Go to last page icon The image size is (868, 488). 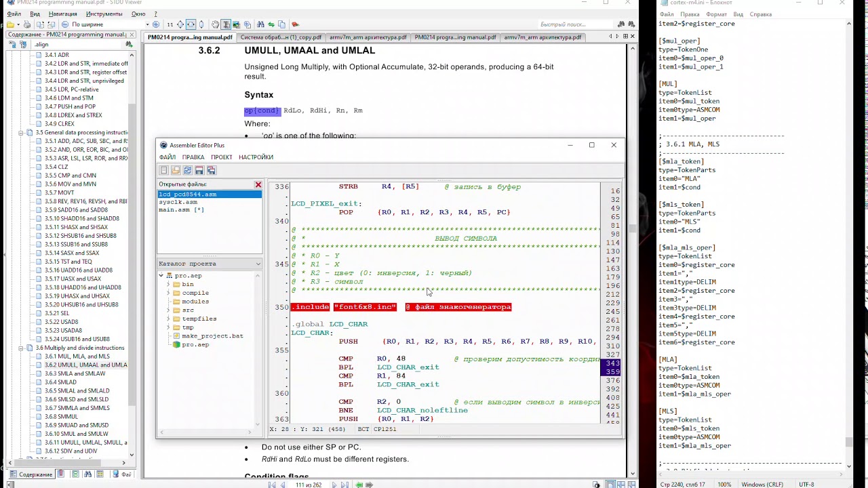345,485
